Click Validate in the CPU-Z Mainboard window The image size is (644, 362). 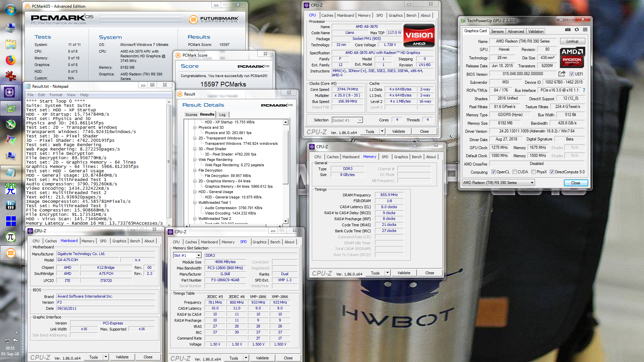click(122, 357)
